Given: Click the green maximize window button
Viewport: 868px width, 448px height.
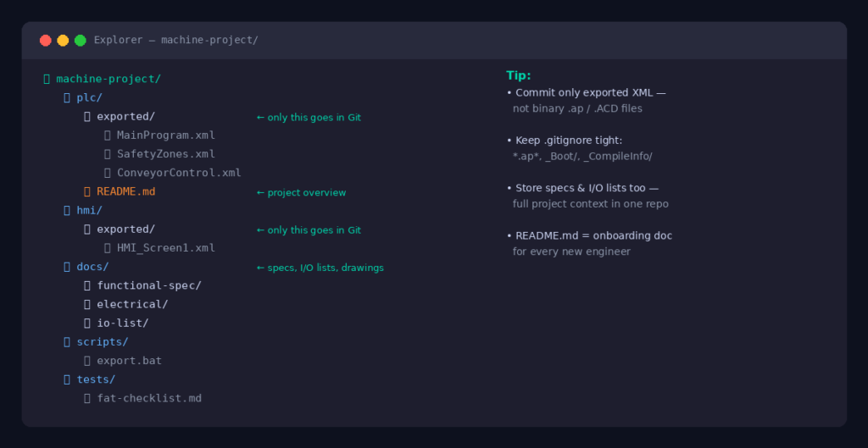Looking at the screenshot, I should tap(81, 41).
